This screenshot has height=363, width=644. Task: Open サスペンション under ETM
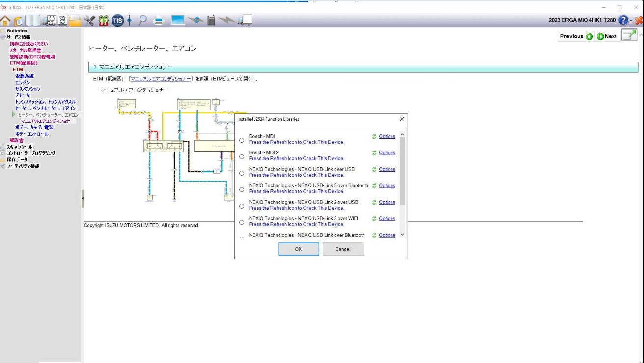(28, 89)
